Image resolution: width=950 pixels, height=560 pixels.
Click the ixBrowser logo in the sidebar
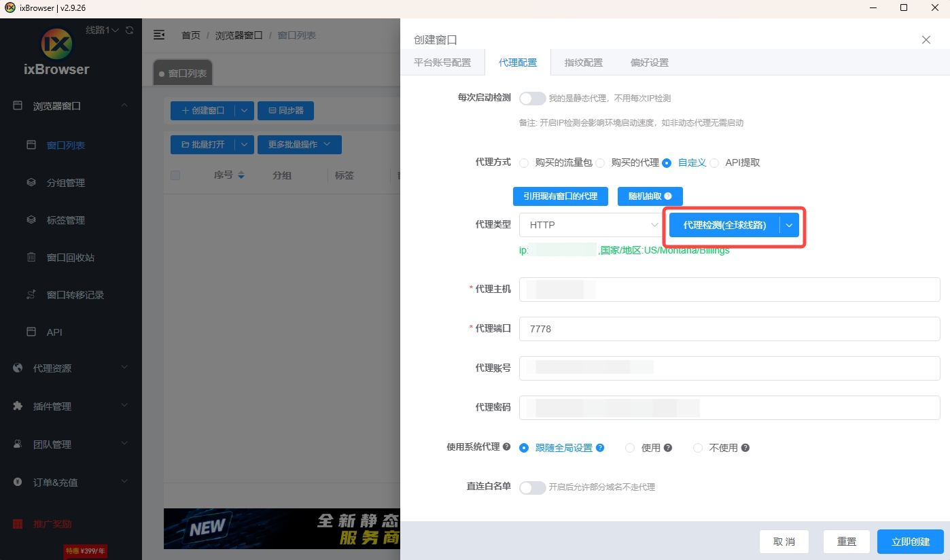(56, 45)
